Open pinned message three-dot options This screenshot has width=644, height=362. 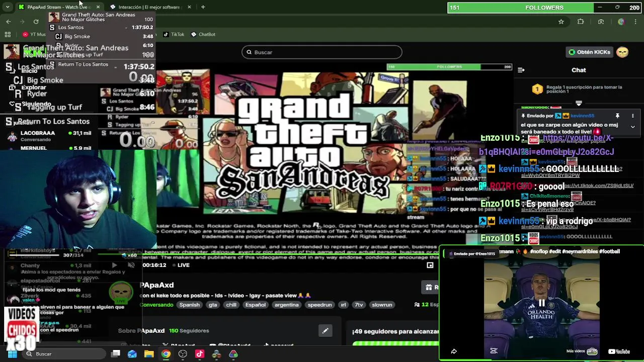pos(633,116)
